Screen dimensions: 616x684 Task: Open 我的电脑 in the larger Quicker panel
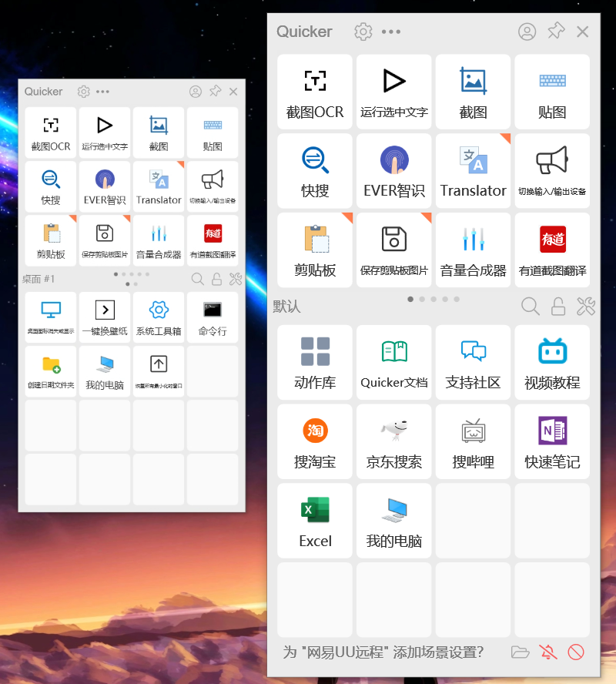tap(394, 521)
